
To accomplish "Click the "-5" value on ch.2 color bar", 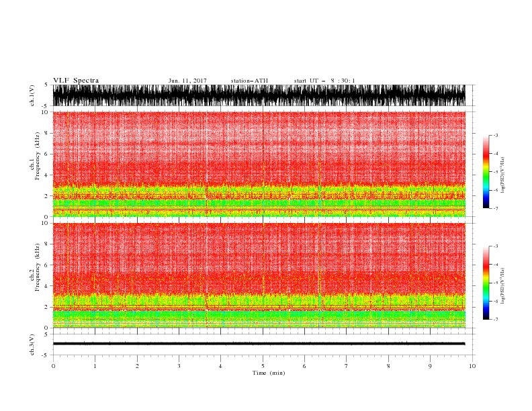I will coord(495,283).
